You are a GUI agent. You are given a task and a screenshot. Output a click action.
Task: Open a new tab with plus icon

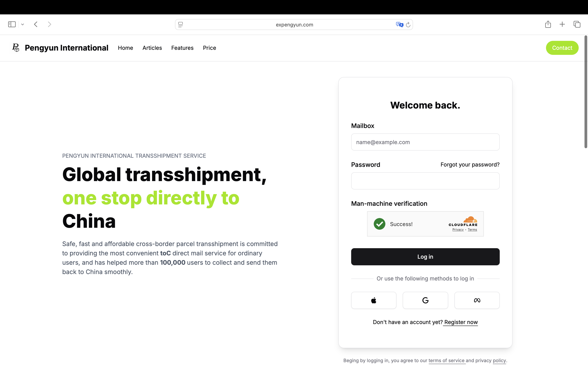(x=562, y=24)
